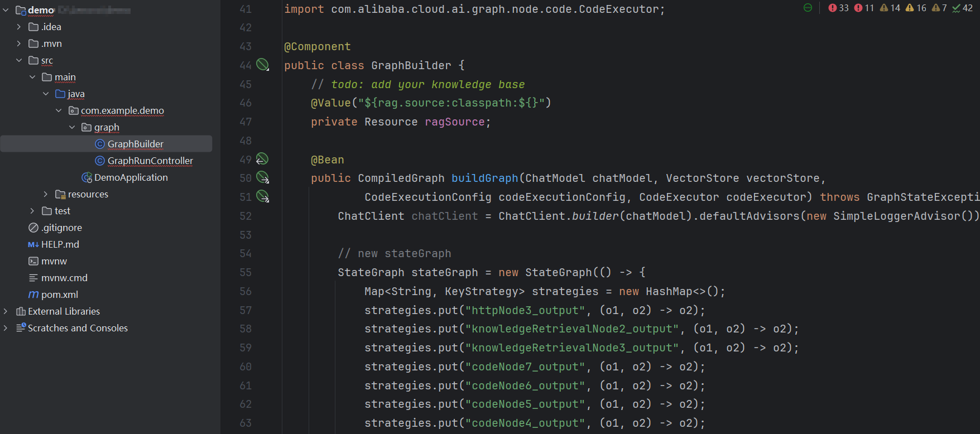
Task: Select pom.xml in the project tree
Action: click(60, 295)
